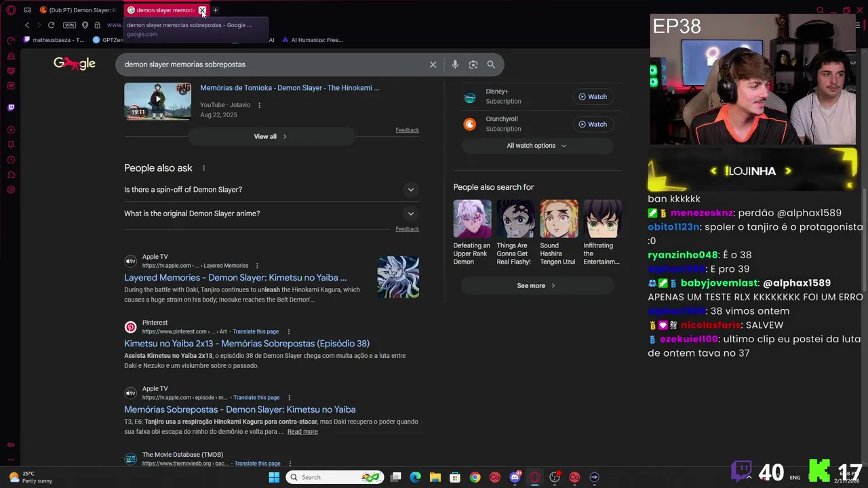Open the sidebar player icon

click(x=11, y=129)
